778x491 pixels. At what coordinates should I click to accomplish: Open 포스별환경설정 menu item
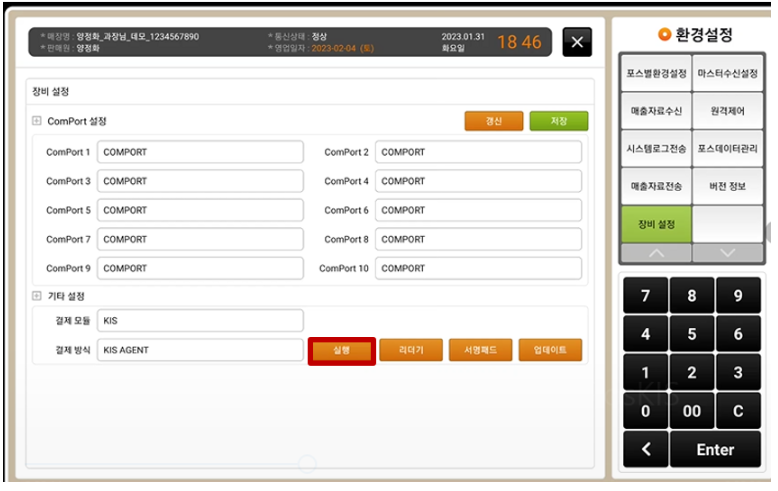[656, 74]
